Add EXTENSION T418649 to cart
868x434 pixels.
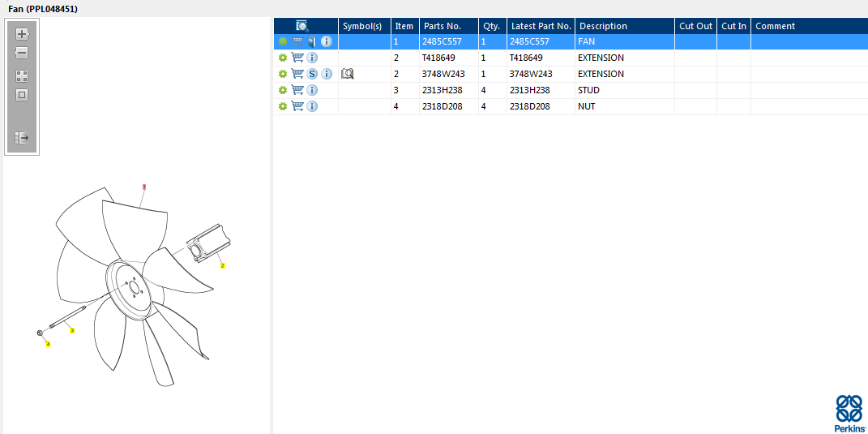(x=297, y=58)
